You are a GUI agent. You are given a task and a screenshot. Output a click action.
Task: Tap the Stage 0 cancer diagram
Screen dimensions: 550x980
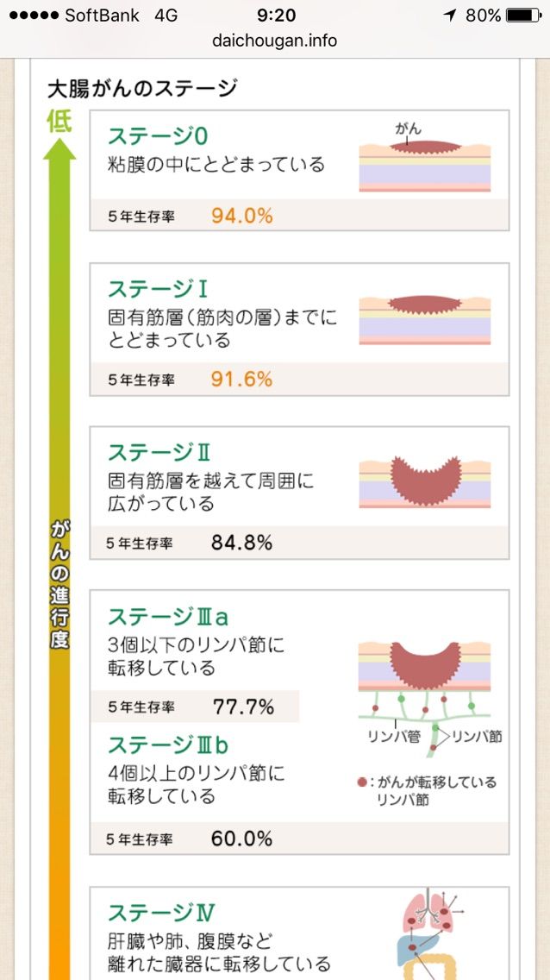click(424, 158)
